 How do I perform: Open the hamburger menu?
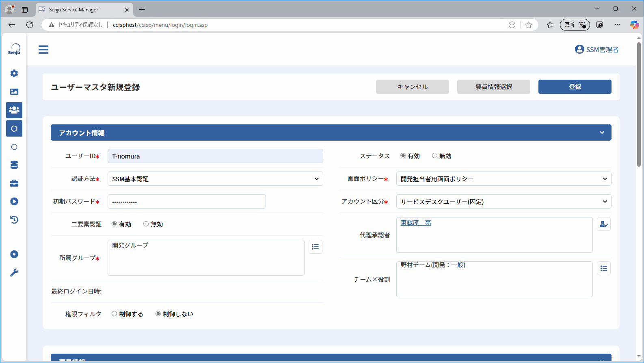pos(43,50)
